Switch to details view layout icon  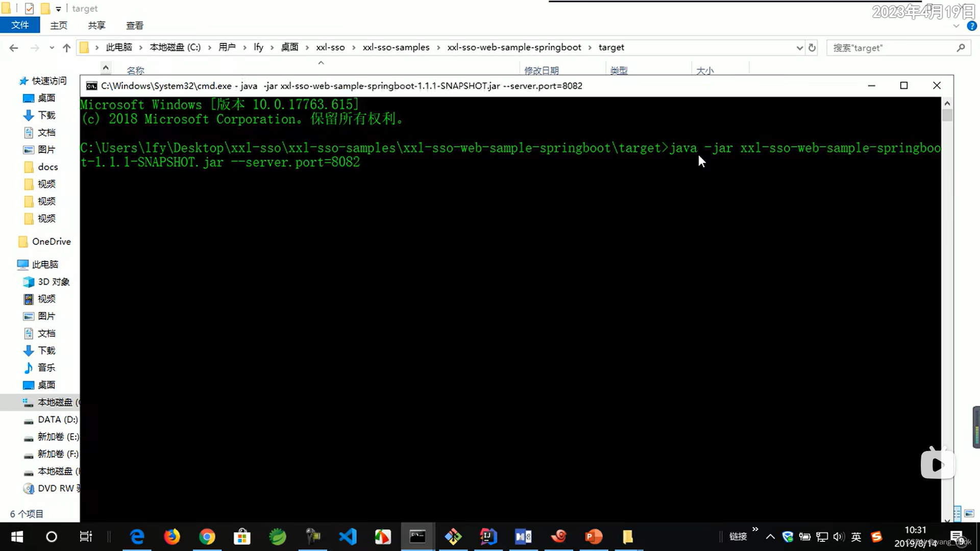pos(958,514)
